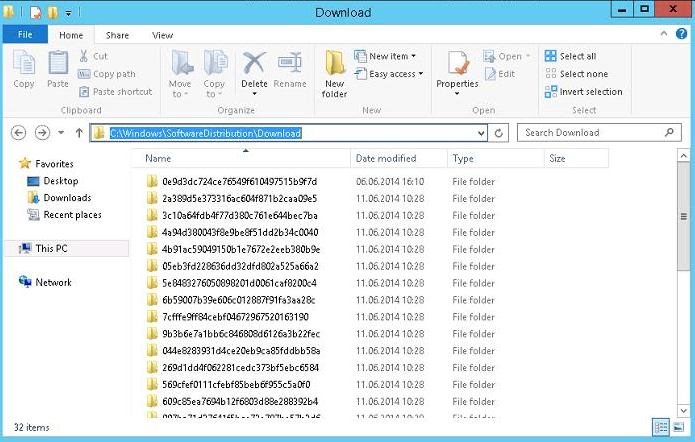Select Network in navigation pane
This screenshot has width=695, height=442.
[x=45, y=282]
